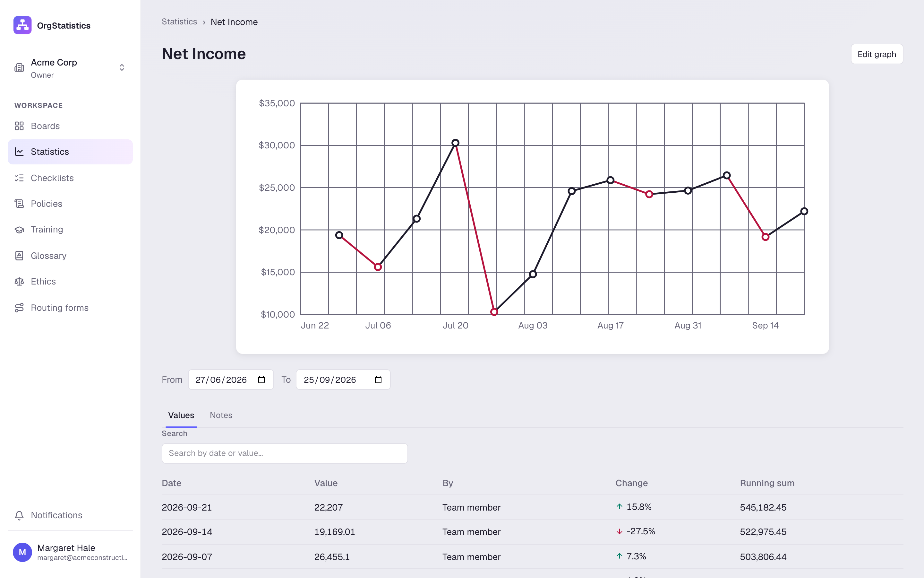This screenshot has height=578, width=924.
Task: Open Routing forms label in sidebar
Action: pos(60,308)
